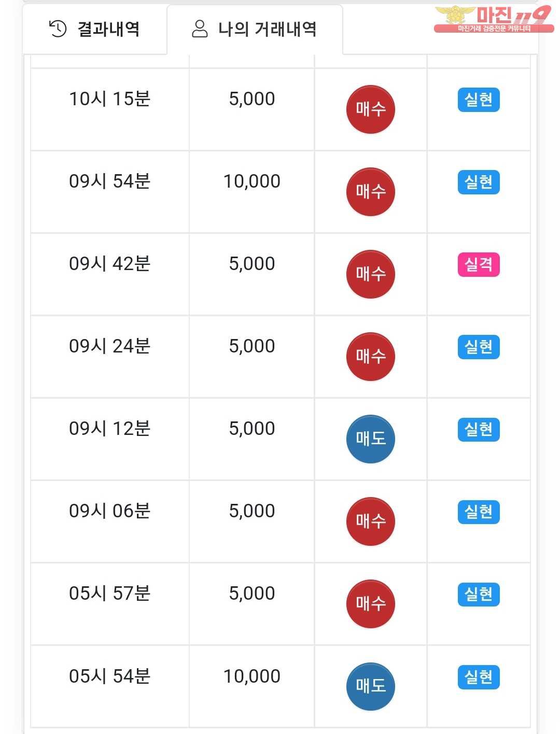Select the 09시 24분 time cell
The image size is (560, 734).
109,346
